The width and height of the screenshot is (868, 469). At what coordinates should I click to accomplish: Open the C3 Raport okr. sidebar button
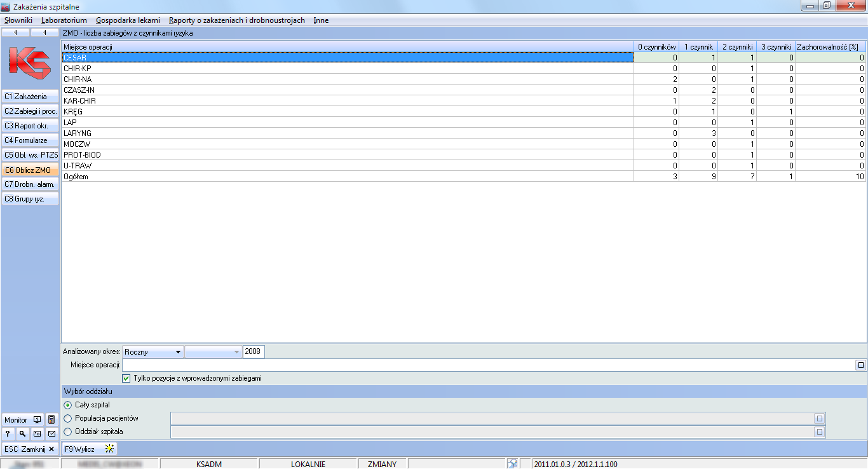click(x=30, y=126)
